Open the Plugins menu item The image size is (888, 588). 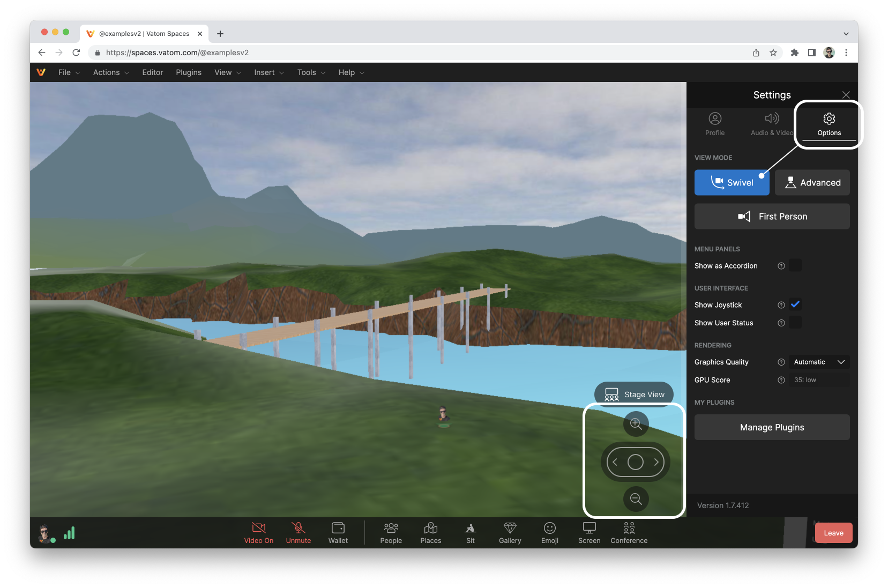189,72
